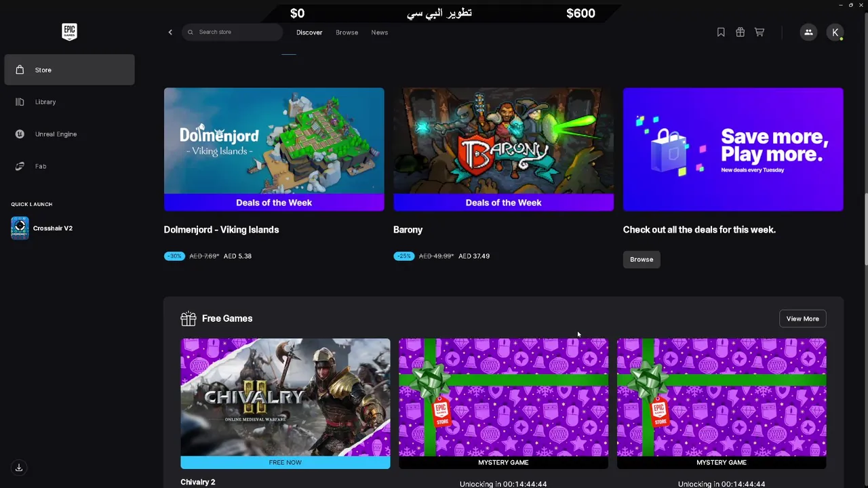Open the Dolmenjord Viking Islands thumbnail

click(x=274, y=149)
